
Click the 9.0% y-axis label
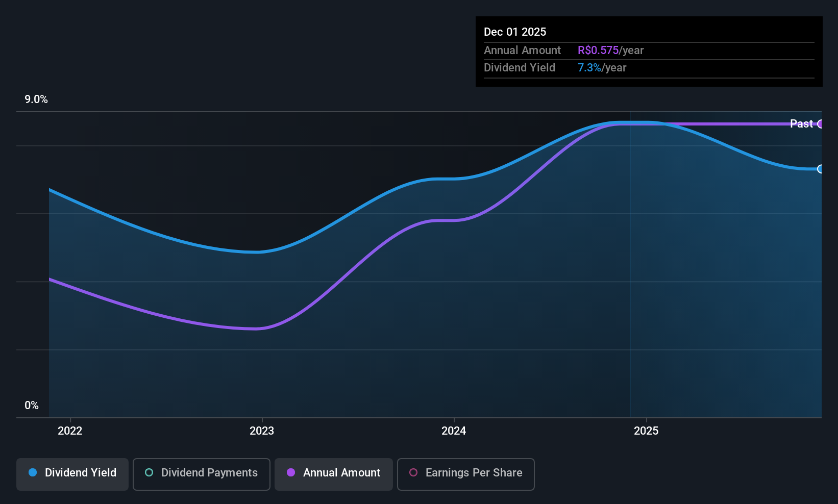pos(36,99)
